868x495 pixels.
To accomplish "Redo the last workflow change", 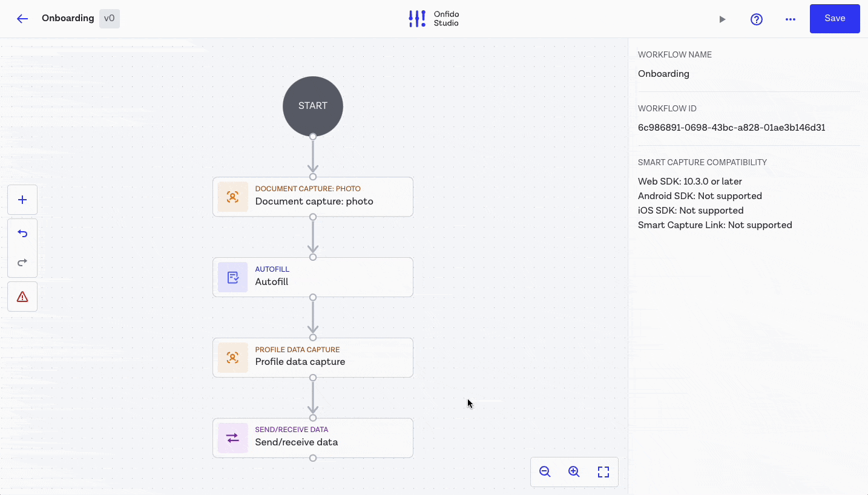I will 22,263.
